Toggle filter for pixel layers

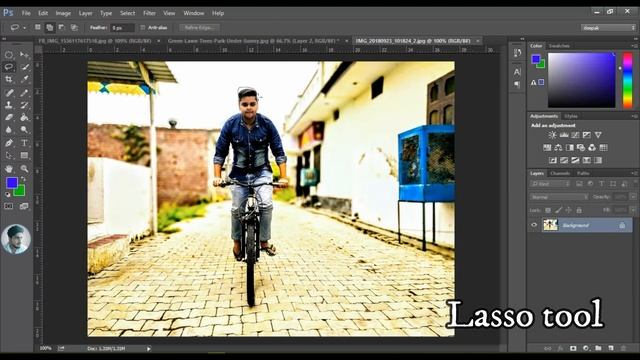(x=579, y=184)
